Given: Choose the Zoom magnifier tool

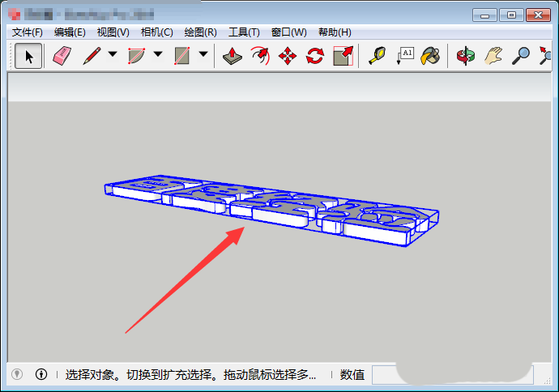Looking at the screenshot, I should tap(520, 56).
